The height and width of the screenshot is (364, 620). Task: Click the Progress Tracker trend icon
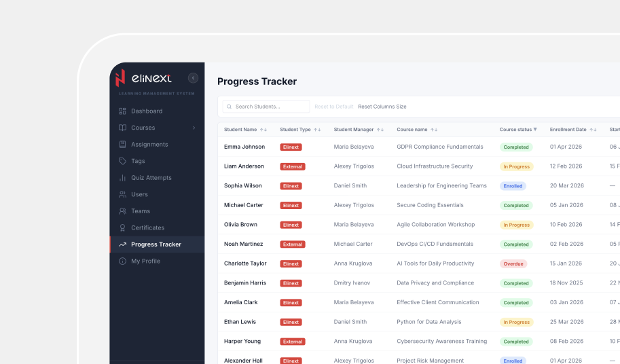point(123,244)
